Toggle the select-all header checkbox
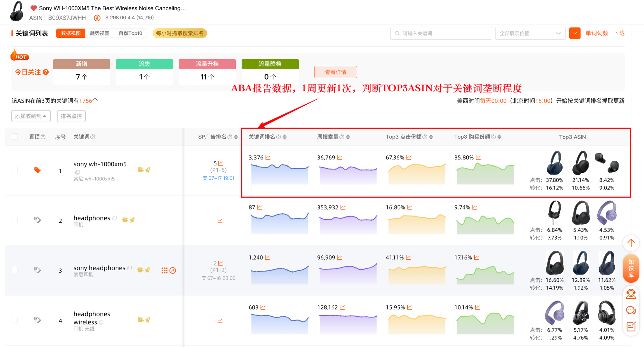644x347 pixels. 15,137
